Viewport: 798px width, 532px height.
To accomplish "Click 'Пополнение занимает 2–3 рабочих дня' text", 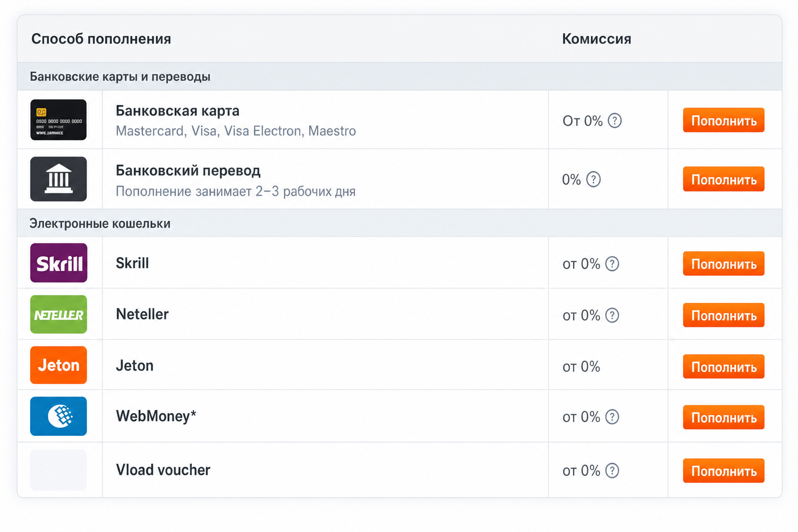I will pyautogui.click(x=236, y=191).
